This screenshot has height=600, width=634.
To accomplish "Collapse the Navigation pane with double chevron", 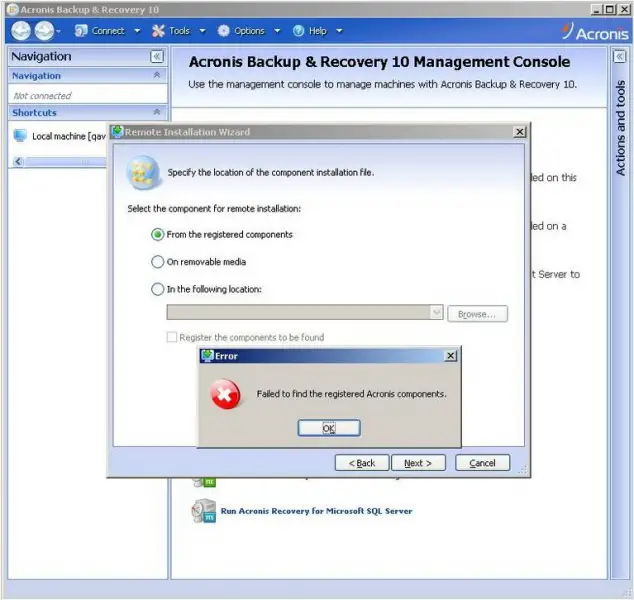I will (157, 57).
